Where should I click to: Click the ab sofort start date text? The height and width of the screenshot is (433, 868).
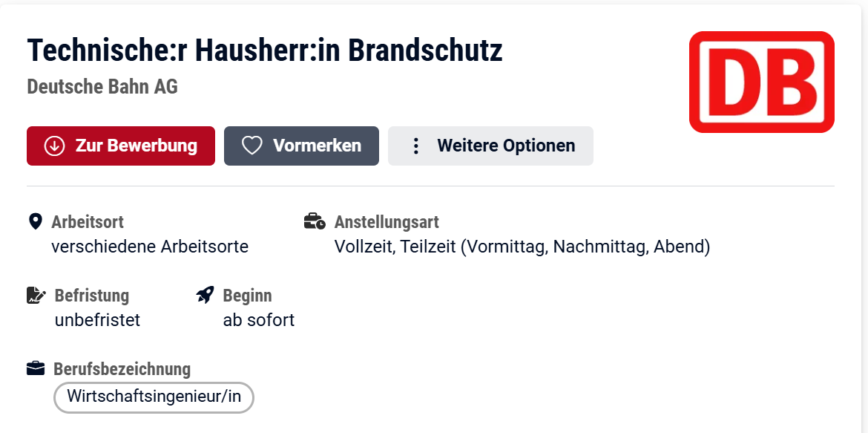[259, 320]
